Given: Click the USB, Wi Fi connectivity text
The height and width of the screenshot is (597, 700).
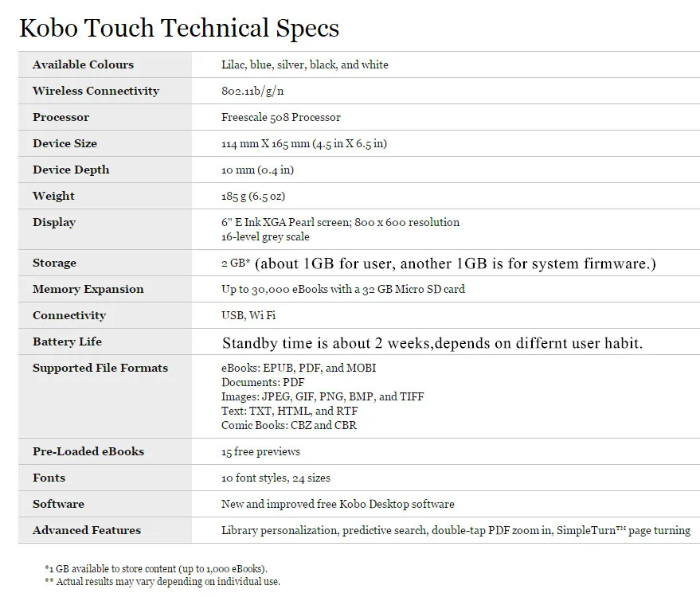Looking at the screenshot, I should point(248,315).
